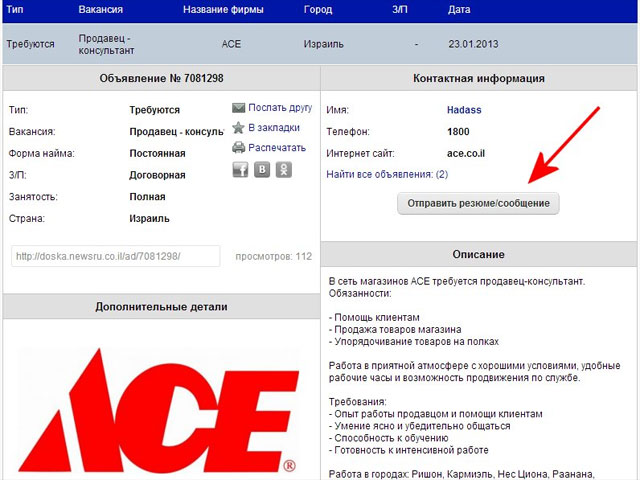Click the Отправить резюме/сообщение button

pos(478,203)
